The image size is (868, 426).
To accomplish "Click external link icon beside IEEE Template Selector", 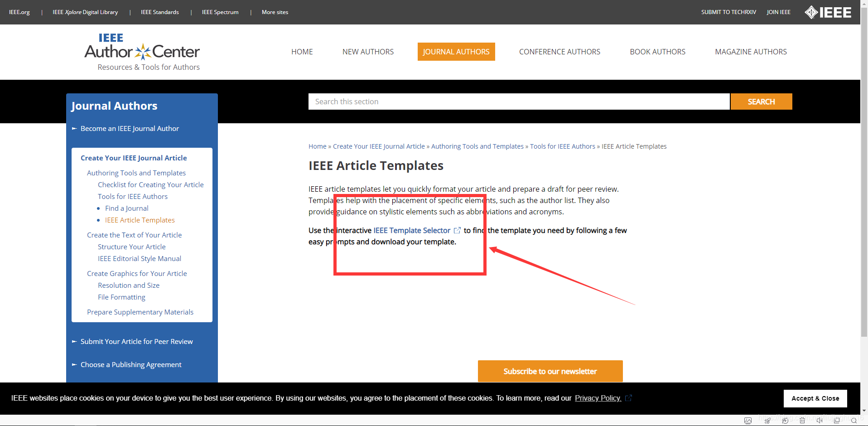I will 457,230.
